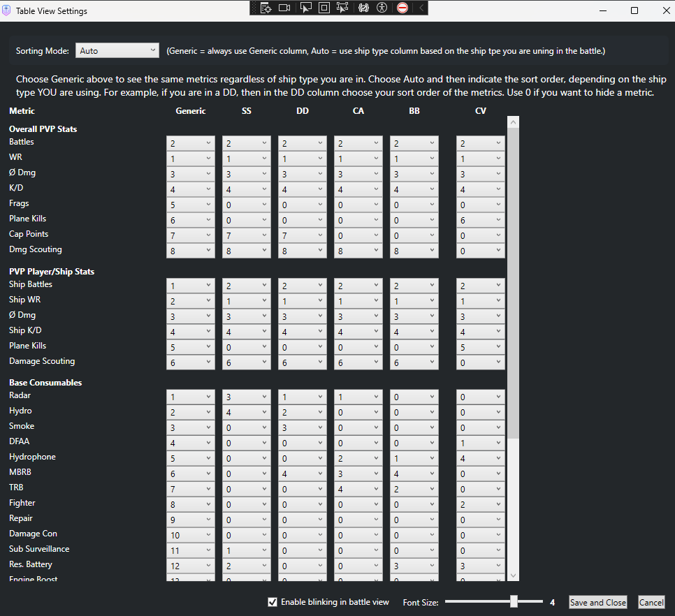Run the accessibility scan person icon
This screenshot has width=675, height=616.
click(x=382, y=8)
